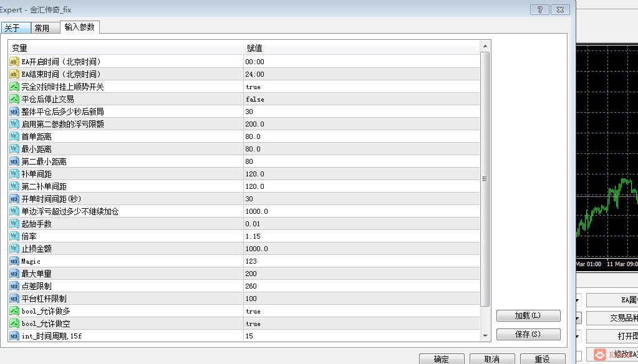Click the integer icon beside 平台杠杆限制
The width and height of the screenshot is (638, 364).
click(14, 299)
